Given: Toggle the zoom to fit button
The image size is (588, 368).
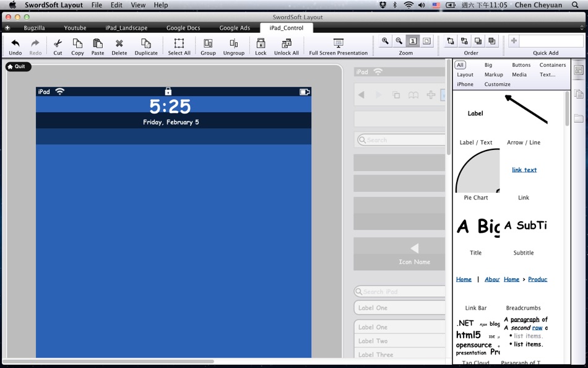Looking at the screenshot, I should pyautogui.click(x=426, y=42).
